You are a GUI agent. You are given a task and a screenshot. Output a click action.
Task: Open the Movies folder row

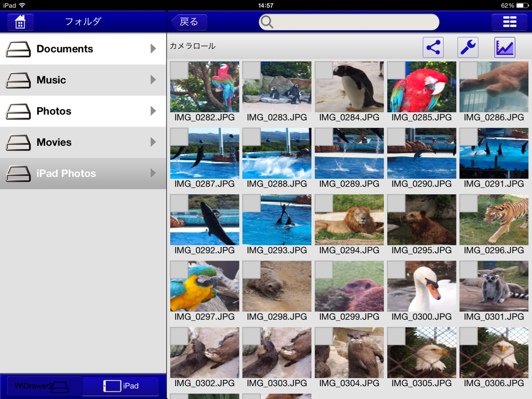(83, 142)
